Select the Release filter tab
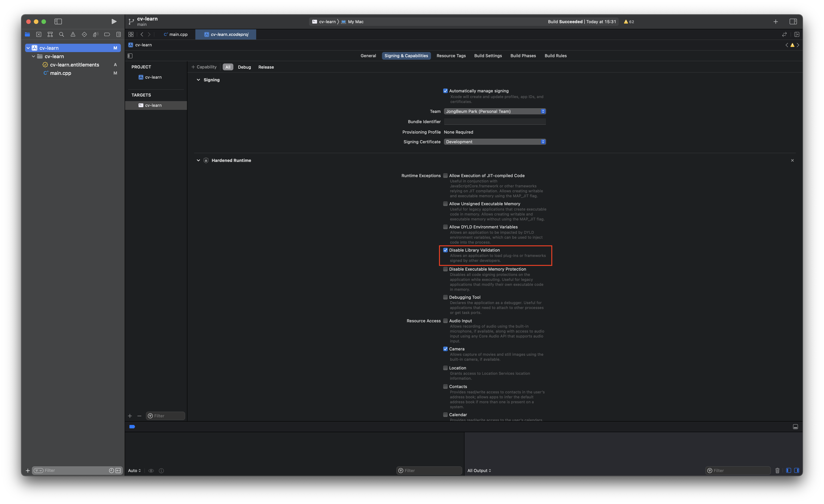Image resolution: width=824 pixels, height=504 pixels. (x=266, y=67)
